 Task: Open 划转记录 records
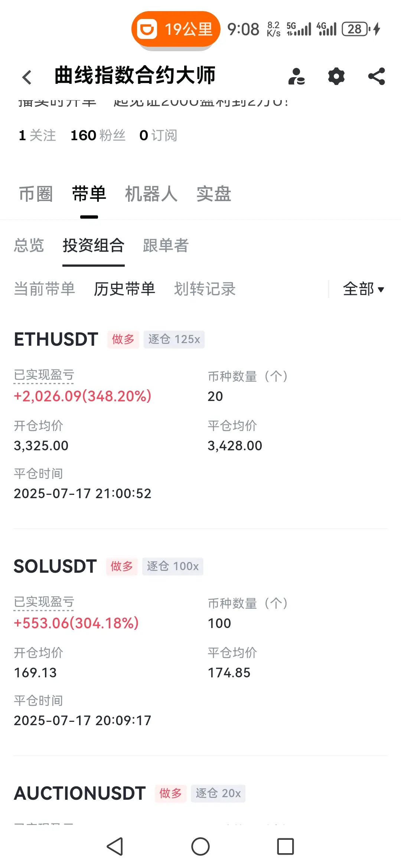(205, 289)
